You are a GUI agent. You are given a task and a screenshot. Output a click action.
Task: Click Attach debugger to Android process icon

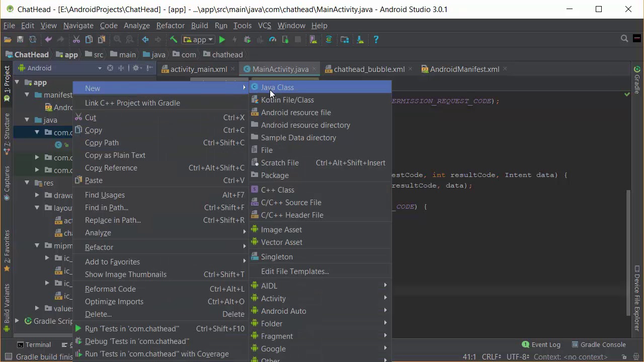pos(285,39)
